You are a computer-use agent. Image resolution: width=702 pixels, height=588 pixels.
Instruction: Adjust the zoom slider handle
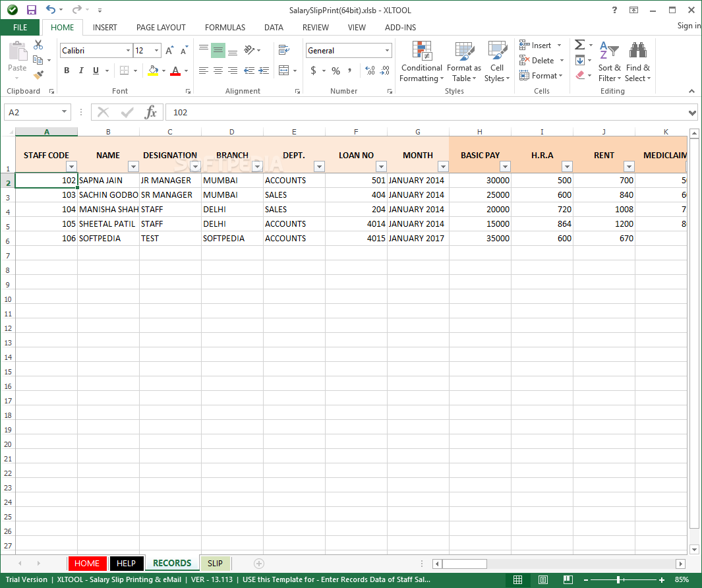(618, 579)
